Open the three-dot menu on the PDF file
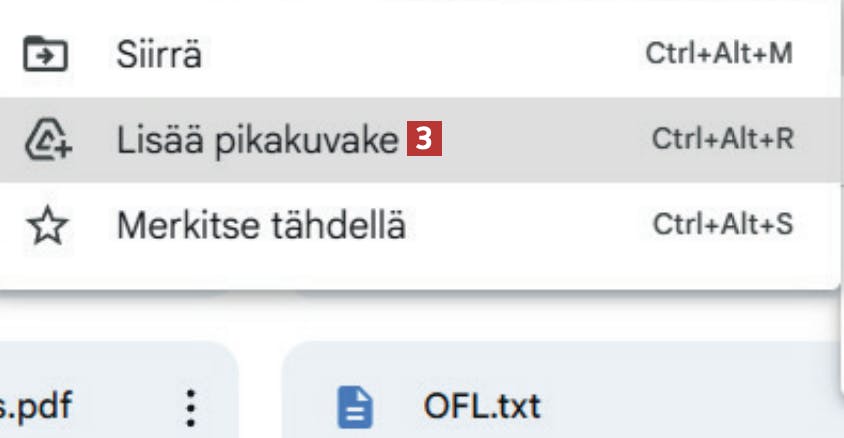This screenshot has height=438, width=844. pos(192,408)
